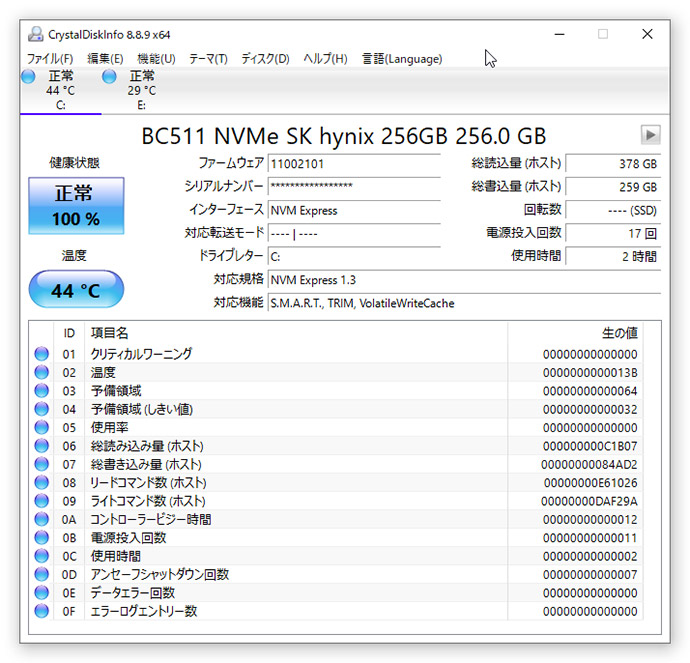Click raw value 00000000000064 for 予備領域

click(590, 391)
